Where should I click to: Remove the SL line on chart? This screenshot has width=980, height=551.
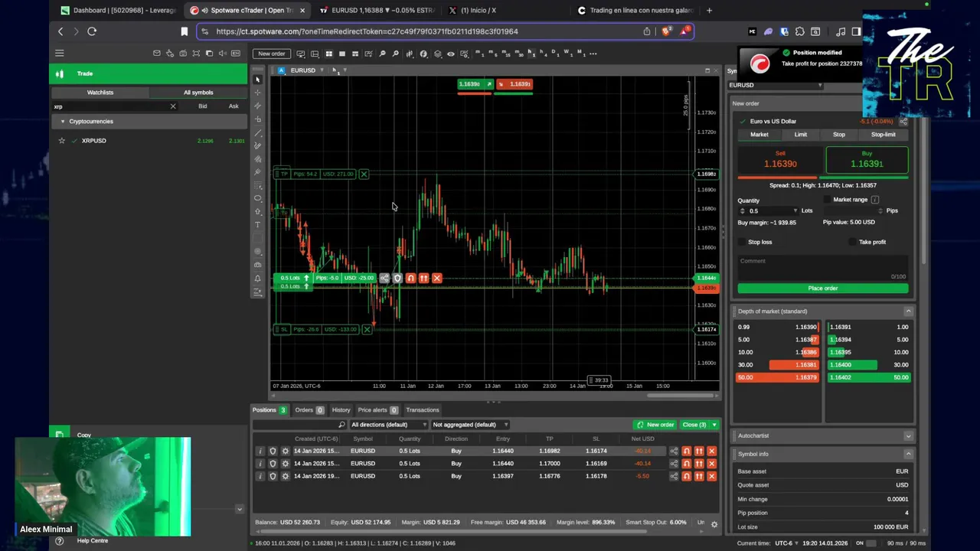367,329
